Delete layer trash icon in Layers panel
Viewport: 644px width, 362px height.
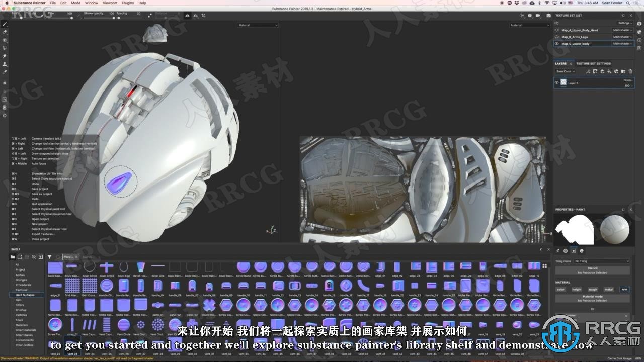click(630, 71)
